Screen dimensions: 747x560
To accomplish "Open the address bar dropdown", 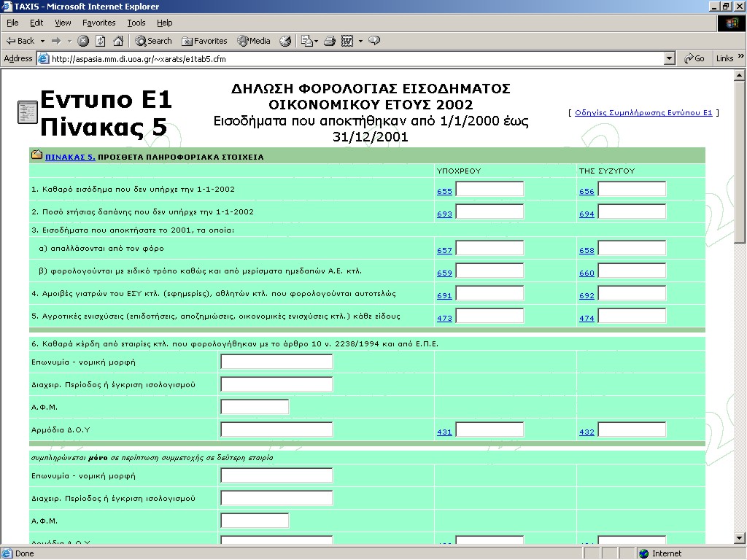I will point(670,58).
